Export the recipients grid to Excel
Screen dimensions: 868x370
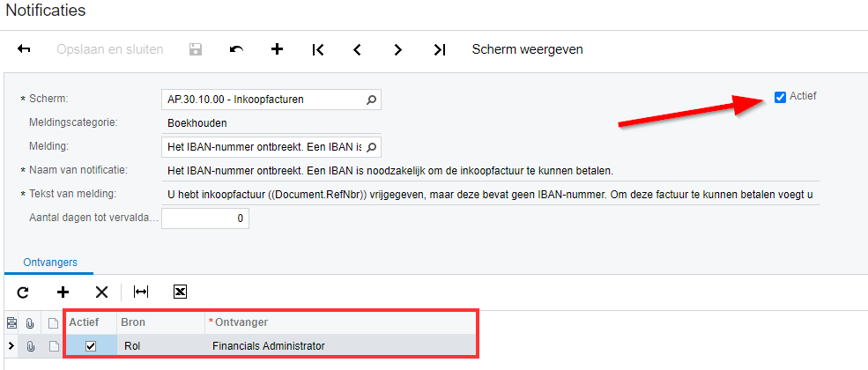(x=180, y=292)
